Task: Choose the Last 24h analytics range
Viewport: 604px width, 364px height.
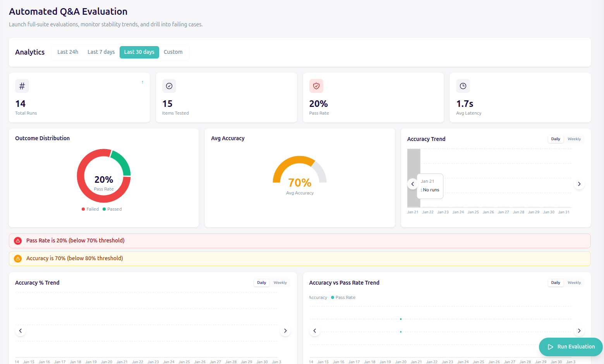Action: [68, 52]
